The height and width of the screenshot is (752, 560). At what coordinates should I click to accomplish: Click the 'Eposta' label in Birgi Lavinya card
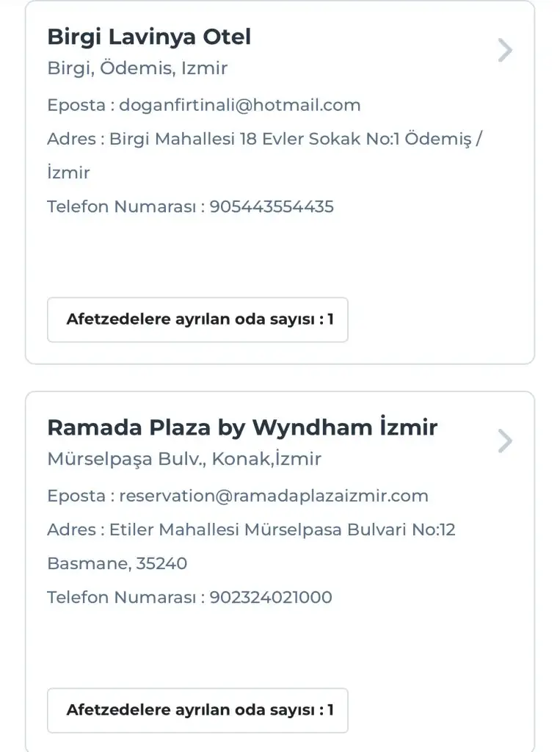76,105
